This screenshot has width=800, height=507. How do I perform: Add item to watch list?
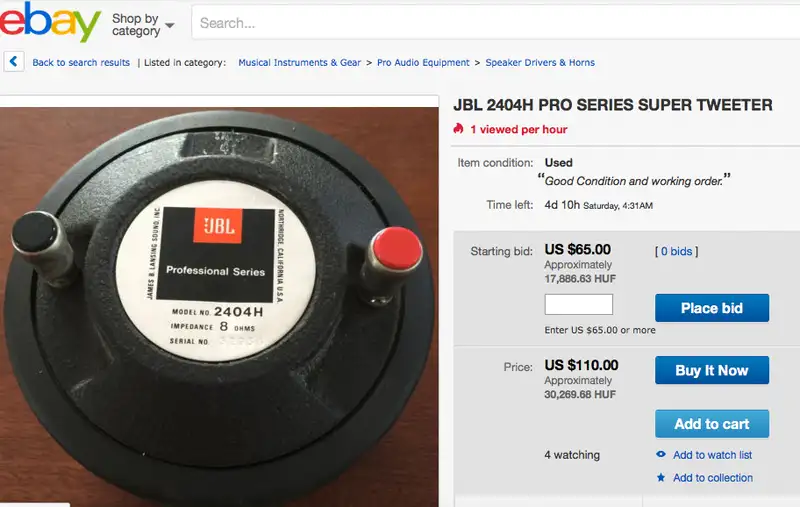click(712, 454)
